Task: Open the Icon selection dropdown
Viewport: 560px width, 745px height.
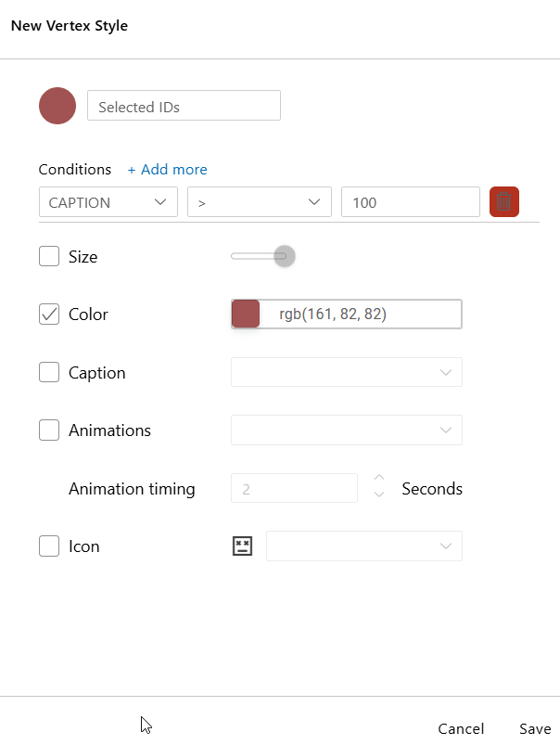Action: click(364, 546)
